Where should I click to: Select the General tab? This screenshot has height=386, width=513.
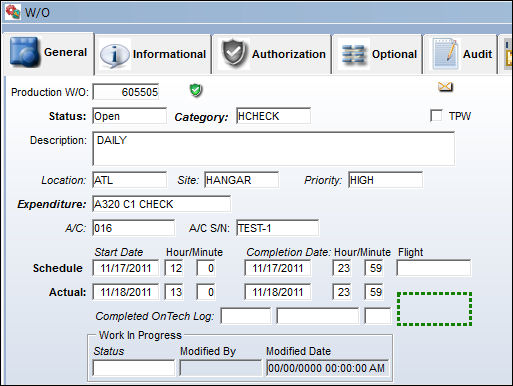coord(49,53)
